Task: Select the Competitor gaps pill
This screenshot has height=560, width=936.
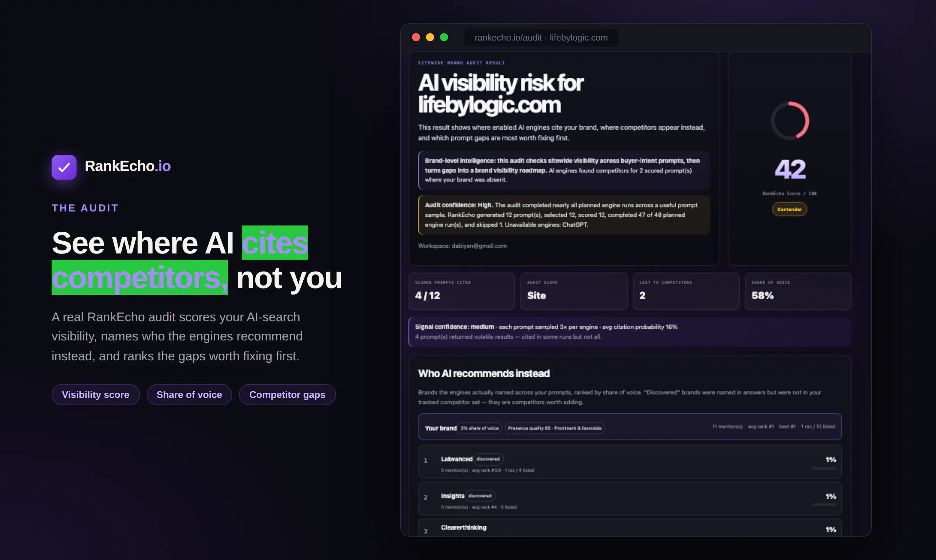Action: [x=287, y=394]
